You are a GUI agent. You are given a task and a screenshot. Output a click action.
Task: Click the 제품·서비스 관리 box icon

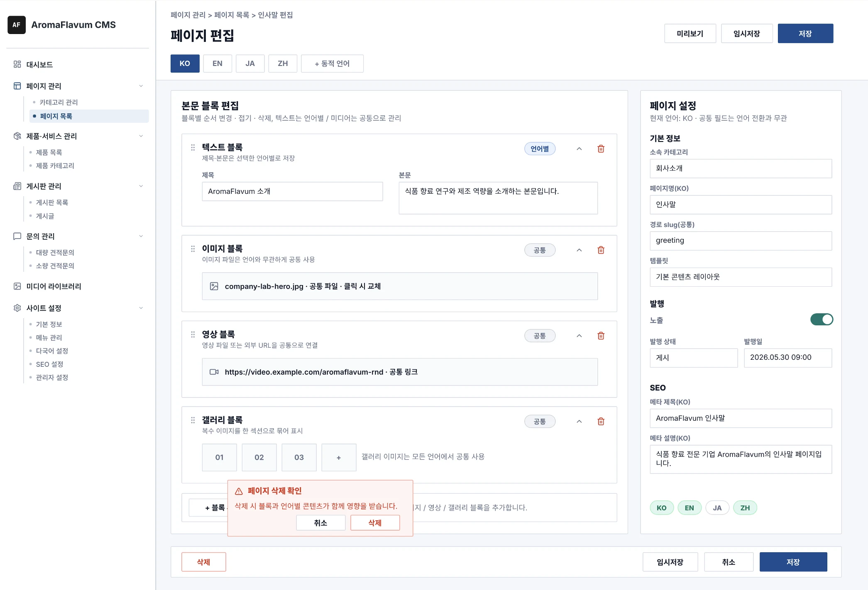click(17, 136)
